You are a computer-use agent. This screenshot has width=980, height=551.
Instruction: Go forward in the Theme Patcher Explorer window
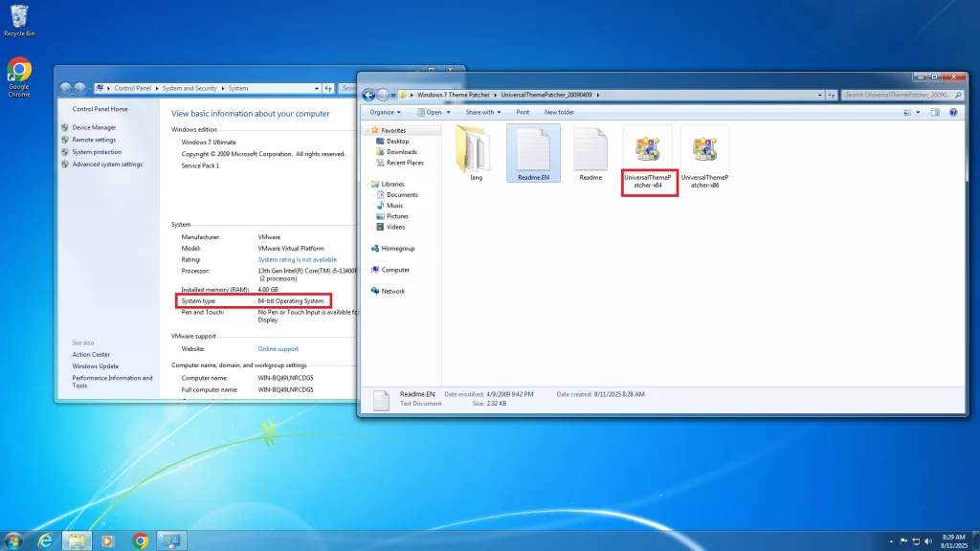click(383, 95)
